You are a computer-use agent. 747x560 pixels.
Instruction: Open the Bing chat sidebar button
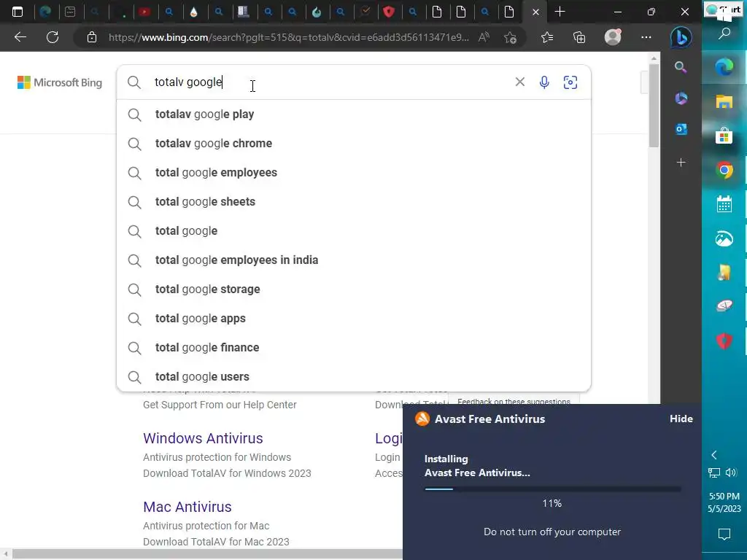(x=681, y=37)
